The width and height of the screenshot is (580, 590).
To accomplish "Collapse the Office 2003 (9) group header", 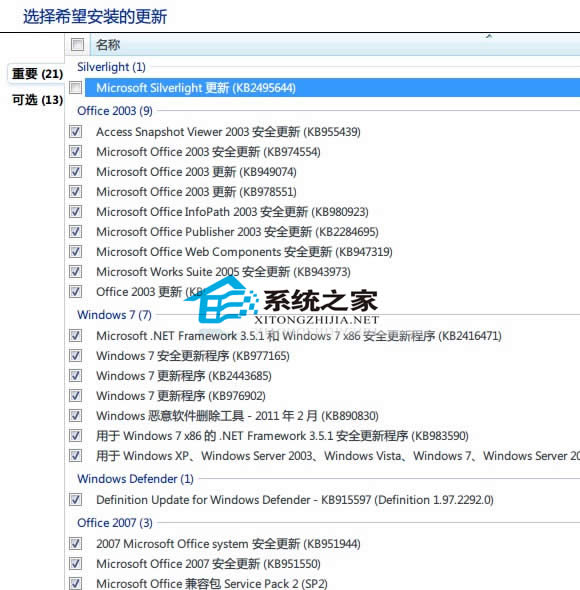I will 115,111.
